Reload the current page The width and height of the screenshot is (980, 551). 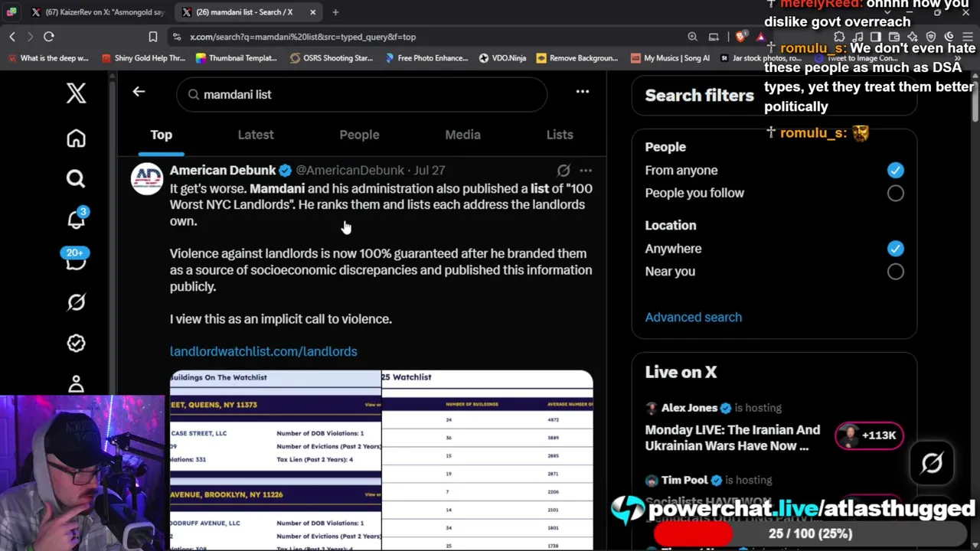49,37
